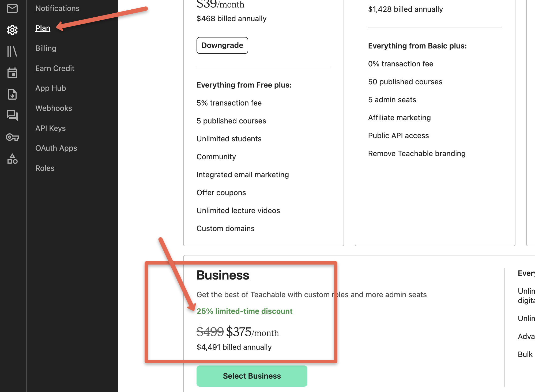Open the digital downloads file icon
The image size is (535, 392).
point(12,94)
